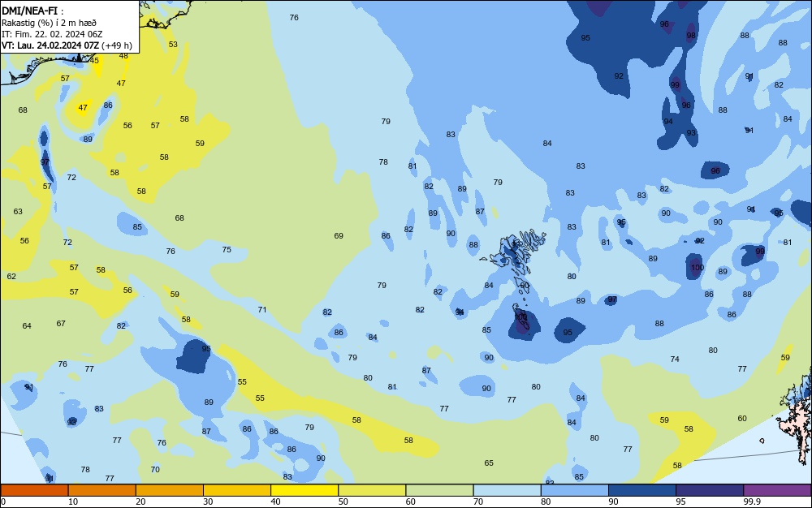Image resolution: width=812 pixels, height=508 pixels.
Task: Click the '71' humidity value on the map
Action: point(262,310)
